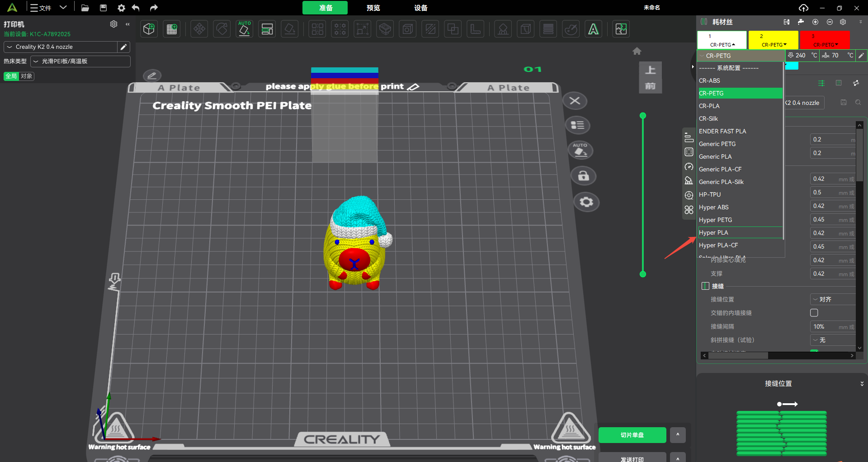Image resolution: width=868 pixels, height=462 pixels.
Task: Collapse the 打印机 panel chevron
Action: [x=128, y=24]
